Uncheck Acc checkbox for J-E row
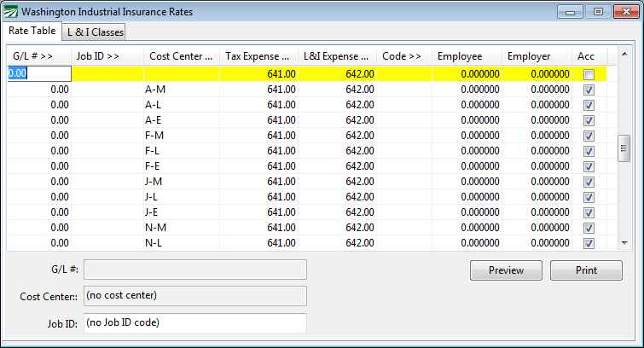This screenshot has width=644, height=348. [x=589, y=212]
